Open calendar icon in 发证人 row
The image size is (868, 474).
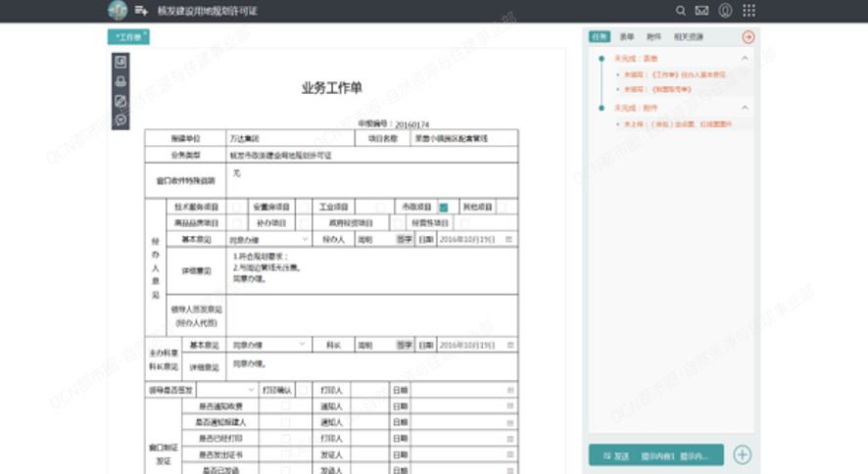(x=510, y=454)
